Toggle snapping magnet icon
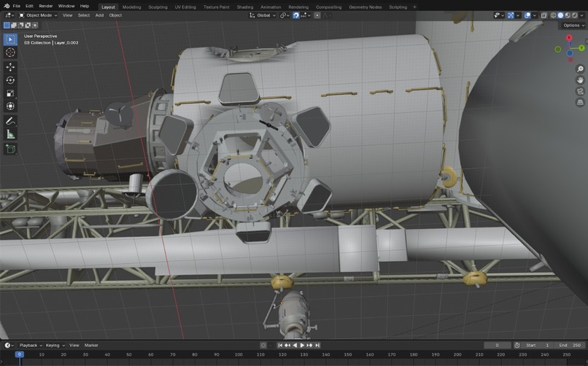The width and height of the screenshot is (588, 366). (296, 15)
